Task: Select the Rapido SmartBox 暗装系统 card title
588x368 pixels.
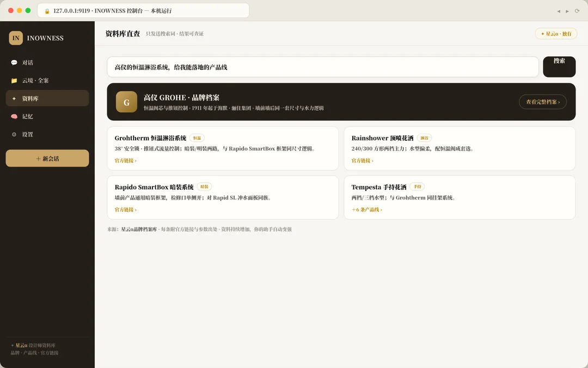Action: [154, 187]
